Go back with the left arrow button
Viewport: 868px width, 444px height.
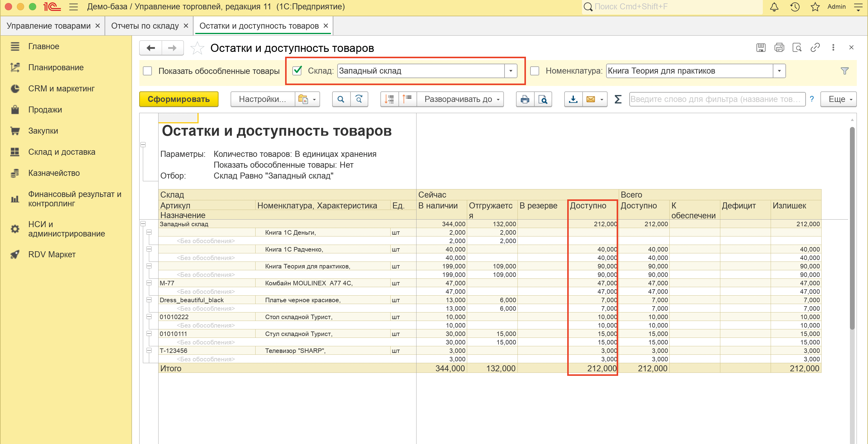151,48
